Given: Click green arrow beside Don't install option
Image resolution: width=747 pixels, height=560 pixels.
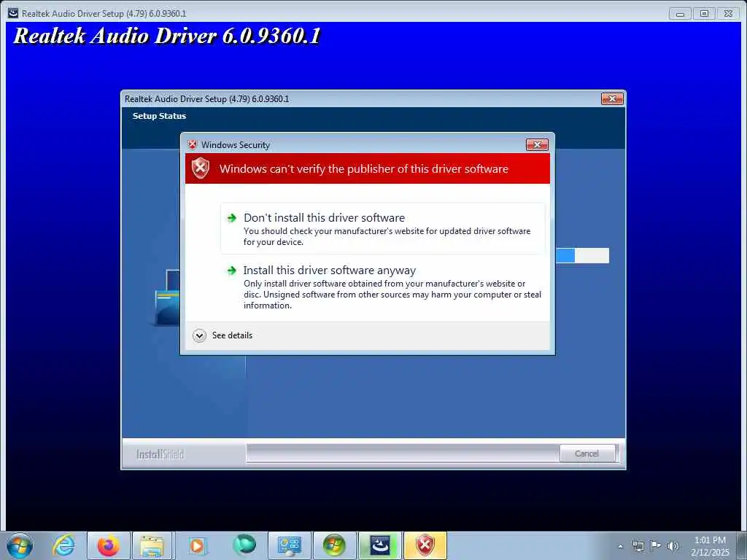Looking at the screenshot, I should tap(231, 218).
